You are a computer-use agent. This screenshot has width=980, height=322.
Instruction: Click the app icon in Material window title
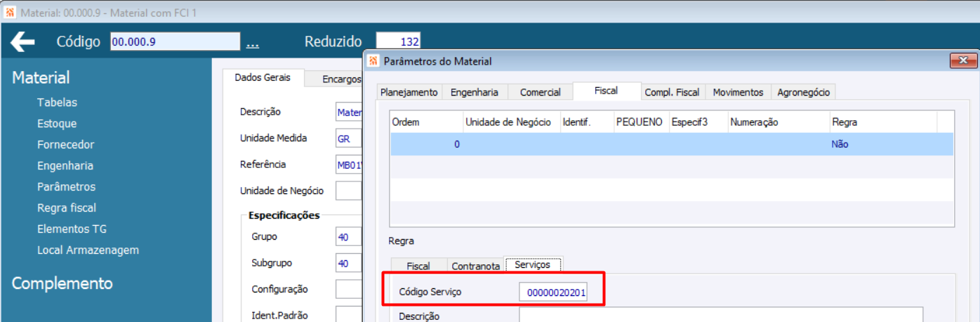pos(10,13)
